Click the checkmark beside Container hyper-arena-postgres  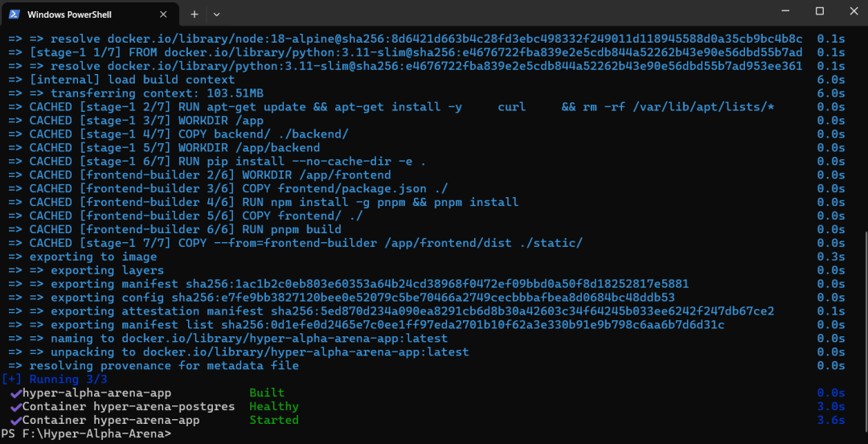[15, 406]
